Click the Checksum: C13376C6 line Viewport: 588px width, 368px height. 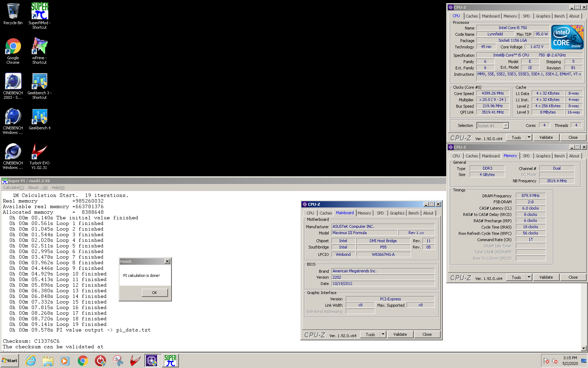point(31,341)
